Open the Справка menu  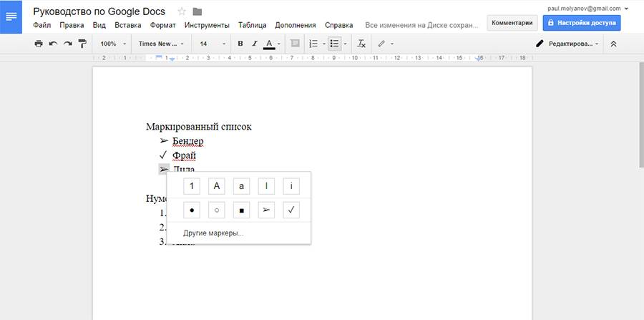click(x=339, y=25)
